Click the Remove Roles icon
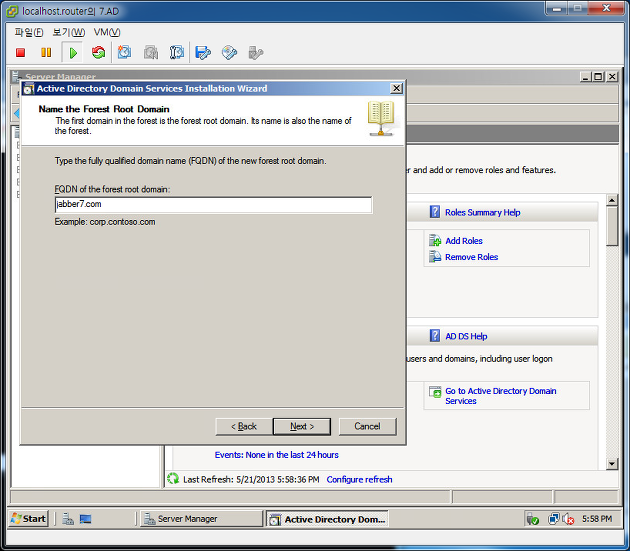This screenshot has height=551, width=630. pos(435,256)
